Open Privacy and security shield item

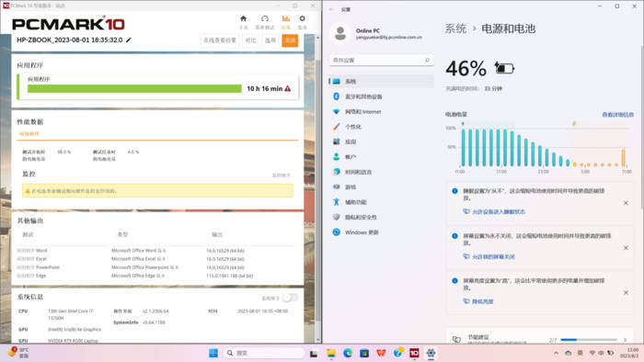[381, 217]
